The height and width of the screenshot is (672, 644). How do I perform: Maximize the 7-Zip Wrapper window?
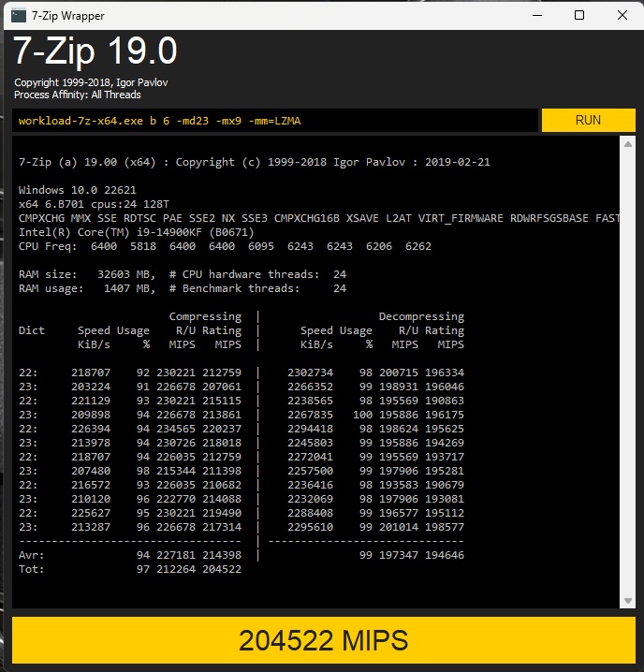(x=579, y=15)
